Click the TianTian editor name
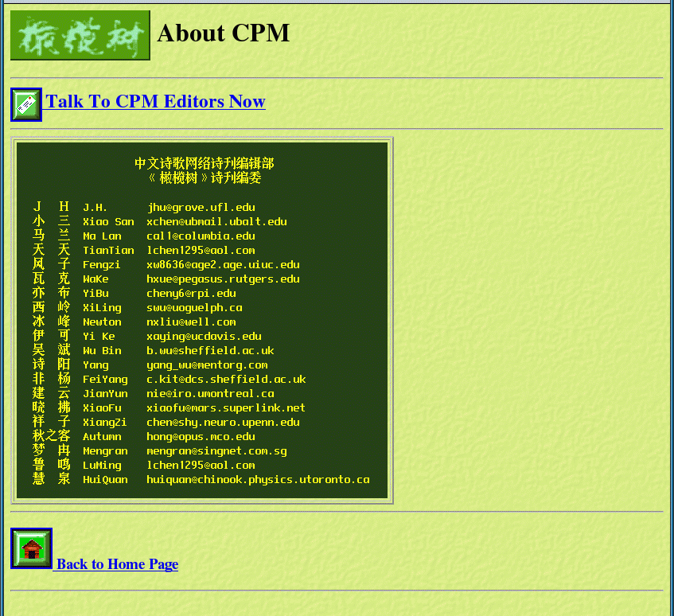This screenshot has height=616, width=674. pyautogui.click(x=108, y=251)
